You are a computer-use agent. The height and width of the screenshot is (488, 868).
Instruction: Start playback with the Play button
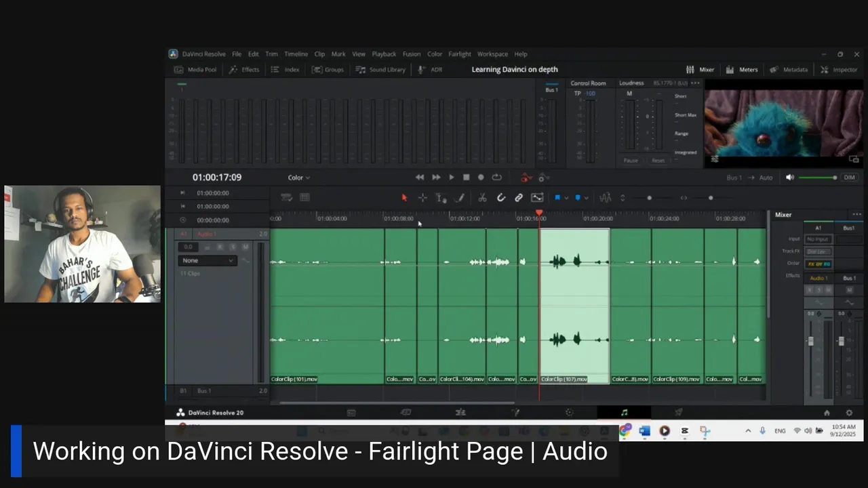pos(452,178)
